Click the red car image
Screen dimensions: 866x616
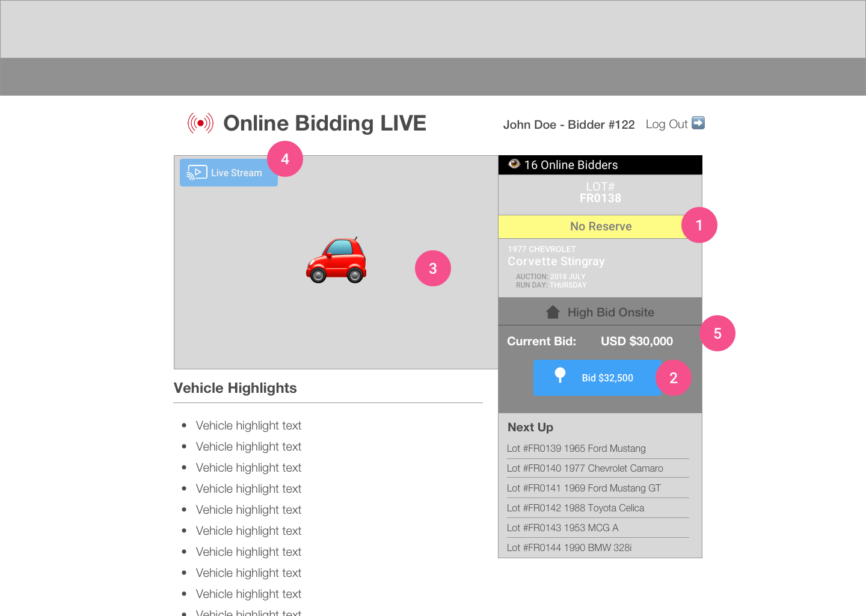point(336,259)
